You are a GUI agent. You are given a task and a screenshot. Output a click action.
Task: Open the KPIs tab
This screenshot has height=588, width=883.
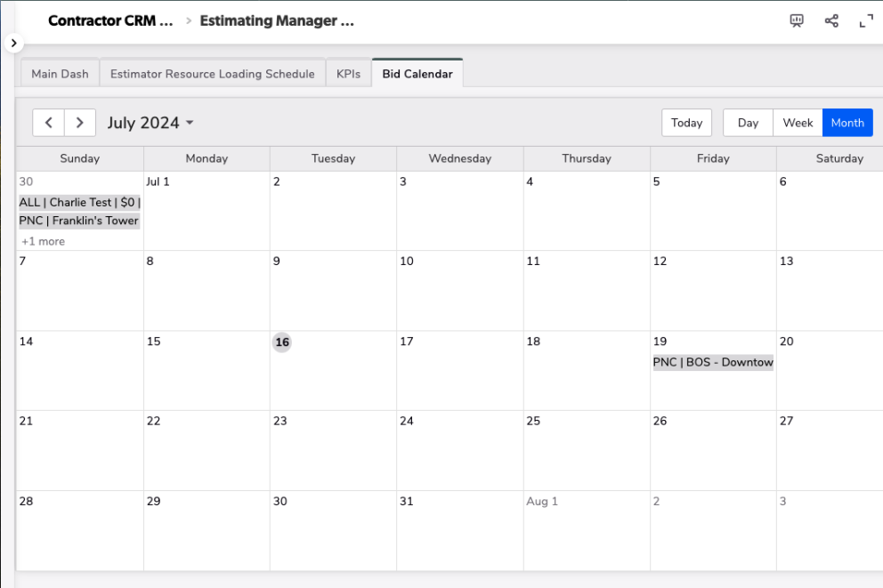(x=348, y=74)
